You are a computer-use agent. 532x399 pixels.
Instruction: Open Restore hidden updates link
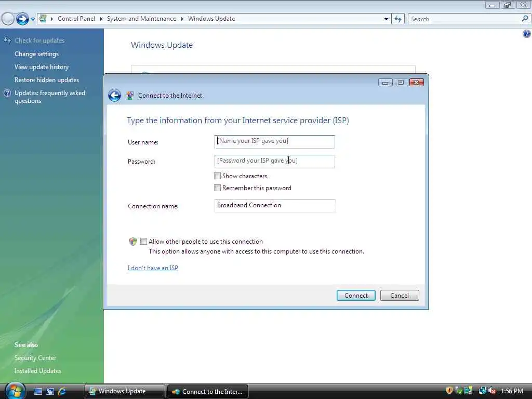[46, 79]
